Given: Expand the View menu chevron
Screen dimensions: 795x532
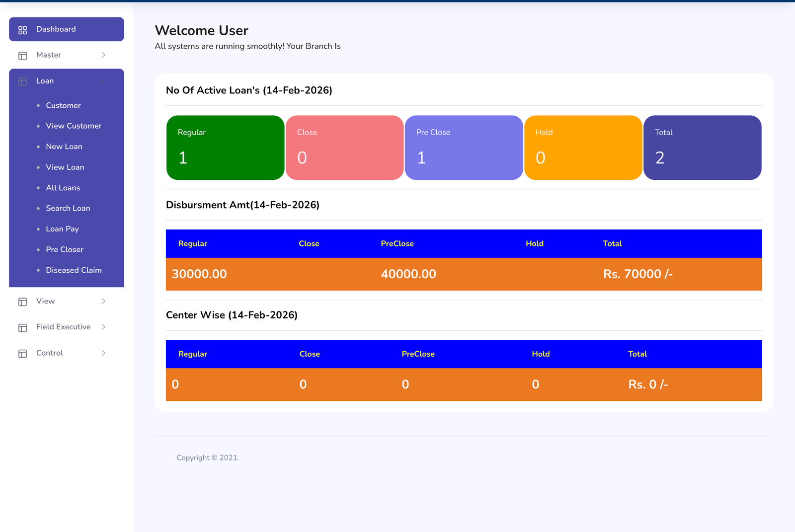Looking at the screenshot, I should (103, 302).
